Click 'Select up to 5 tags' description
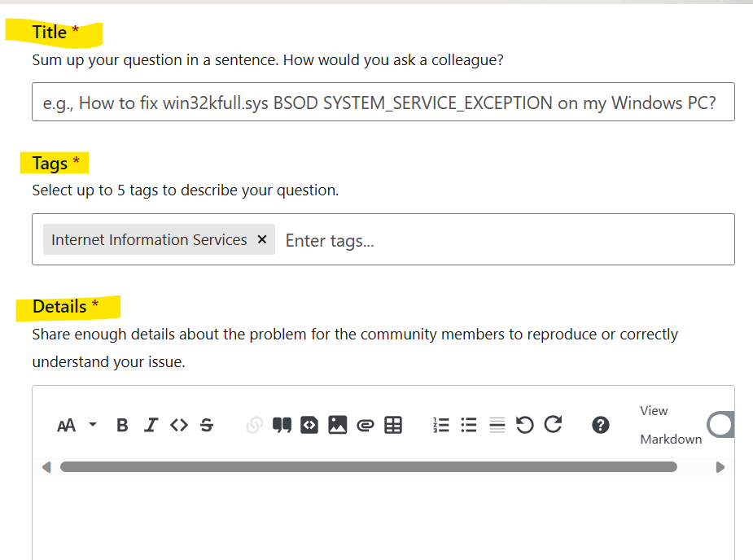 pos(186,190)
